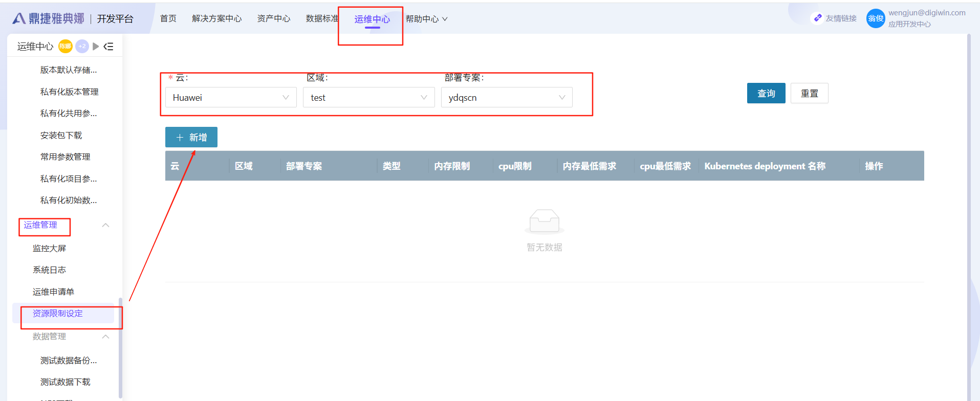This screenshot has width=980, height=401.
Task: Open 运维申请单 sidebar item
Action: pyautogui.click(x=54, y=292)
